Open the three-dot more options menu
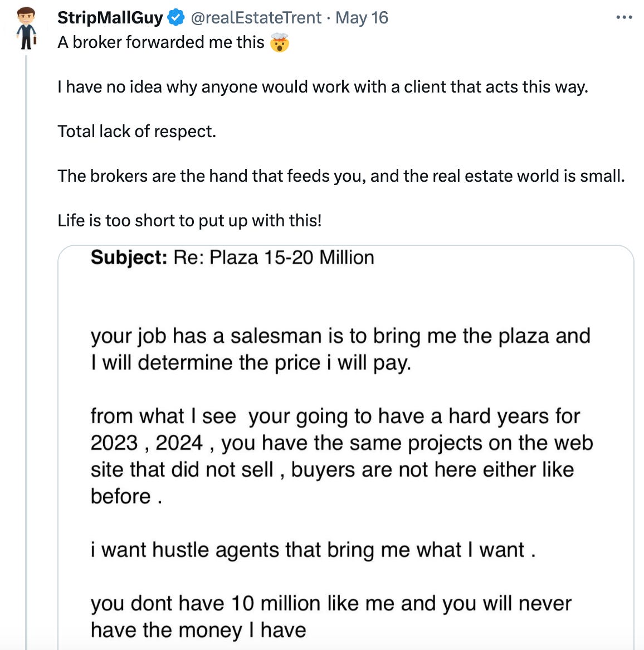 point(624,18)
